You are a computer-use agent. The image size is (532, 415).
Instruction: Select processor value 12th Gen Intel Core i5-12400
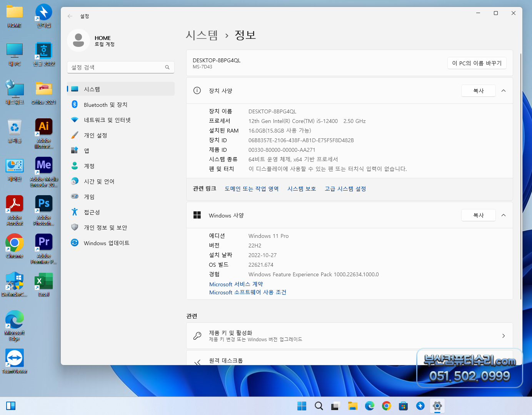click(x=307, y=121)
